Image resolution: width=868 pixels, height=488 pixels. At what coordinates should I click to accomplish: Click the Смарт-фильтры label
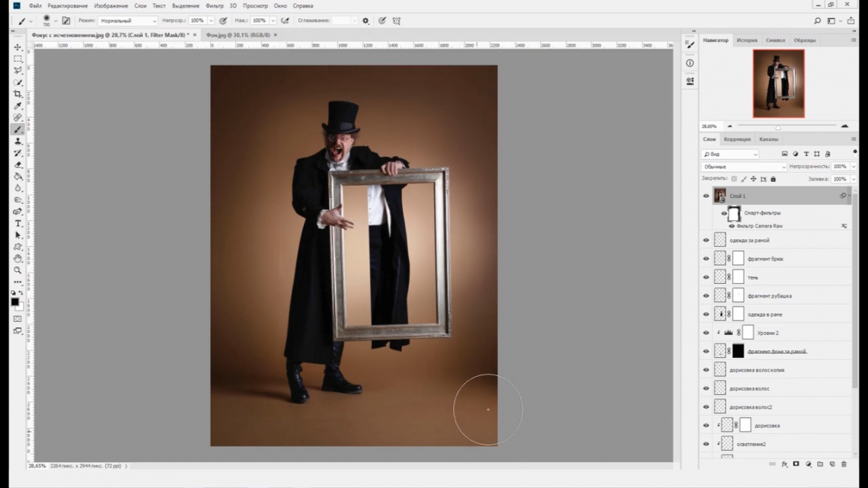pyautogui.click(x=762, y=213)
